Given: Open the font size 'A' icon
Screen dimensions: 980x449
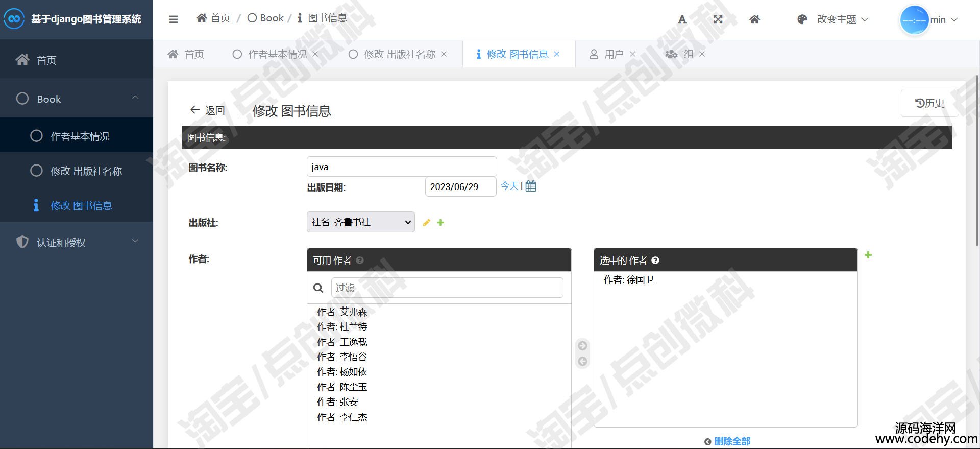Looking at the screenshot, I should (682, 19).
